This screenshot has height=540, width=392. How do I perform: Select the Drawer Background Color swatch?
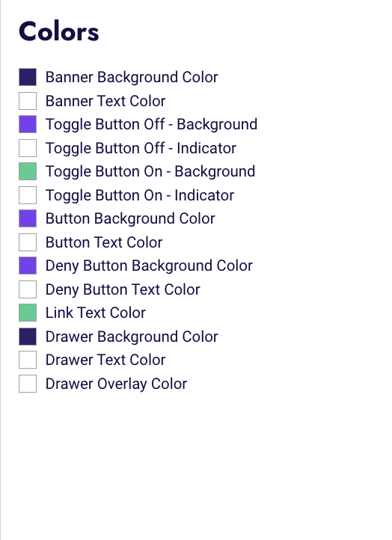coord(28,337)
